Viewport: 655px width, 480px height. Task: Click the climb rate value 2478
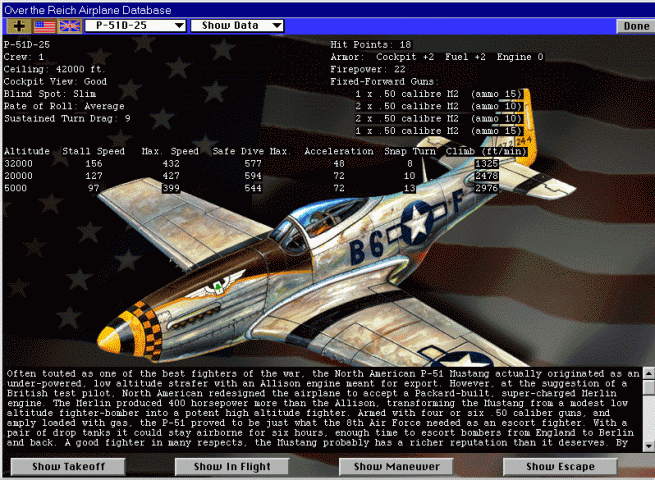487,176
